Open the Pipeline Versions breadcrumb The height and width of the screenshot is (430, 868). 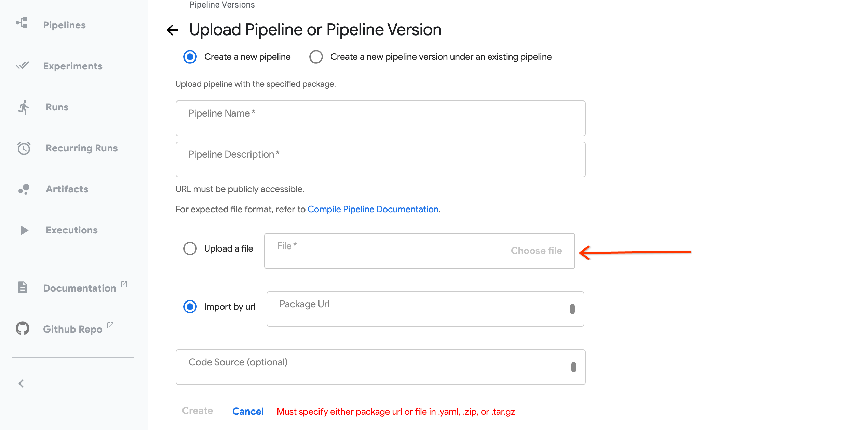pyautogui.click(x=221, y=5)
